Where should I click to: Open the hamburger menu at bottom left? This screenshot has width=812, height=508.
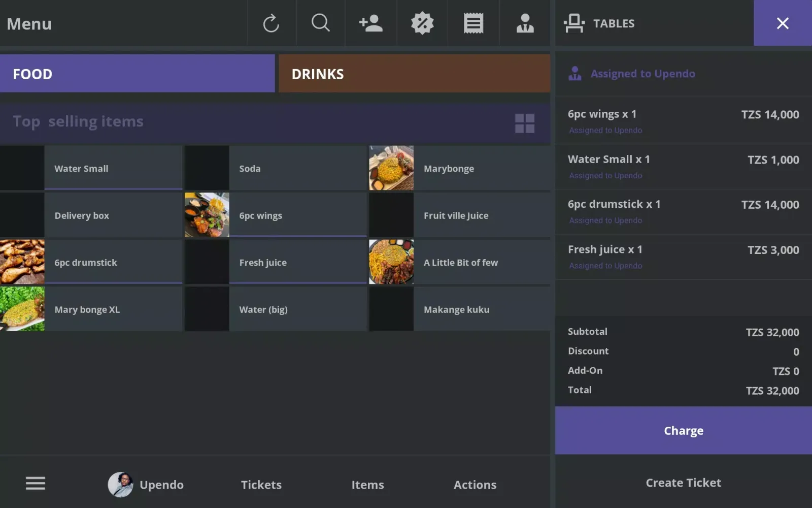click(x=36, y=484)
